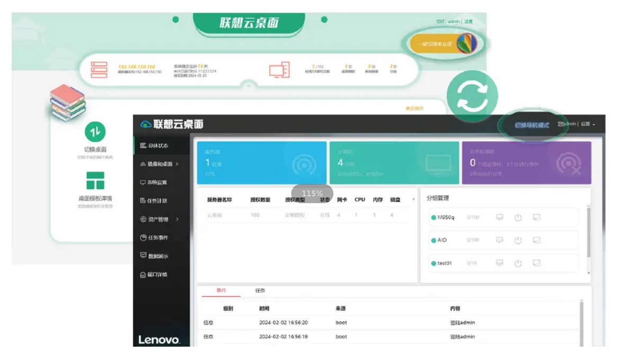Click the green status dot beside test01
This screenshot has width=623, height=364.
(434, 263)
